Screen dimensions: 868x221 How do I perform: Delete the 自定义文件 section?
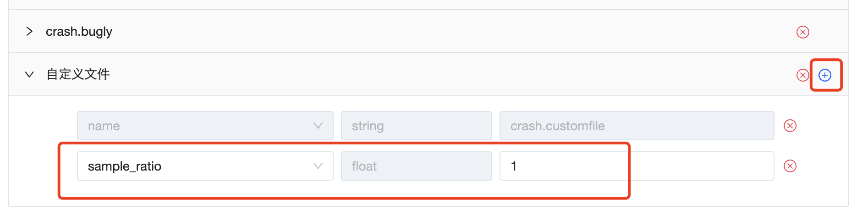(802, 75)
